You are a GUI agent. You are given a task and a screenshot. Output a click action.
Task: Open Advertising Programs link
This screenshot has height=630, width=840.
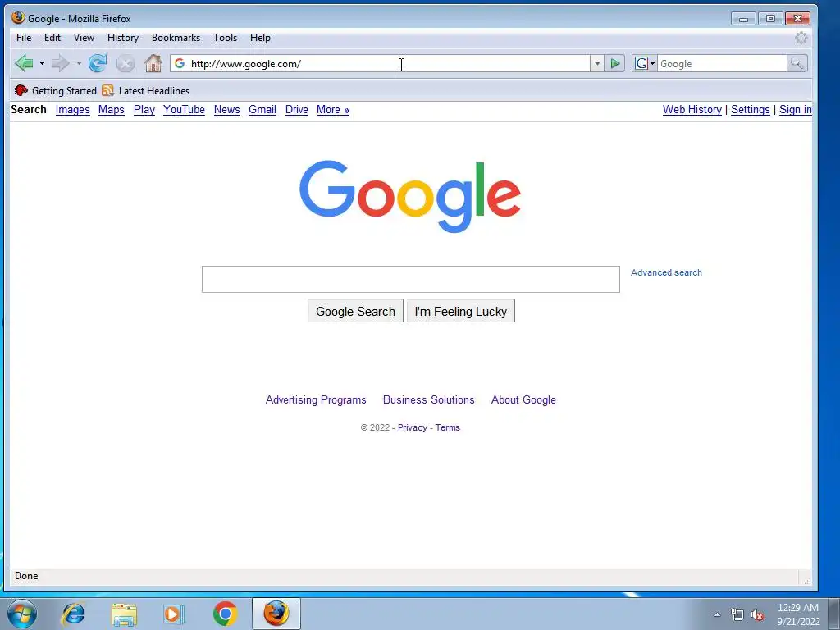[x=316, y=399]
